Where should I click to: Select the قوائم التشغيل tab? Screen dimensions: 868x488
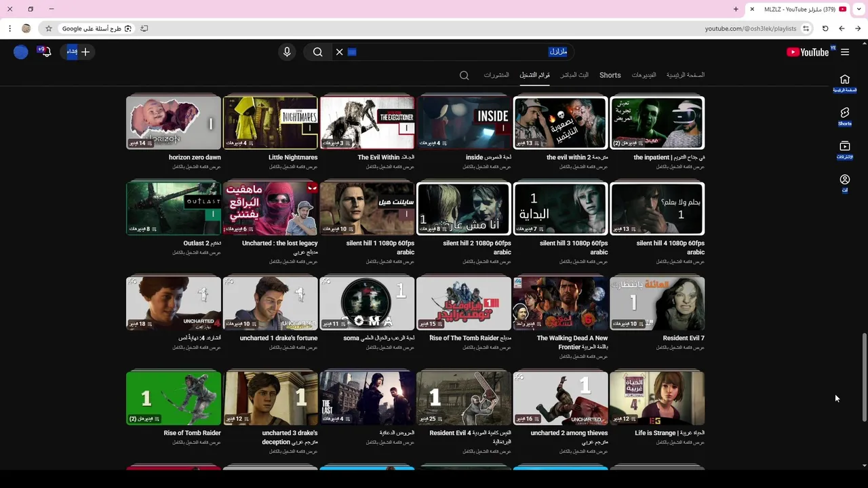[535, 75]
